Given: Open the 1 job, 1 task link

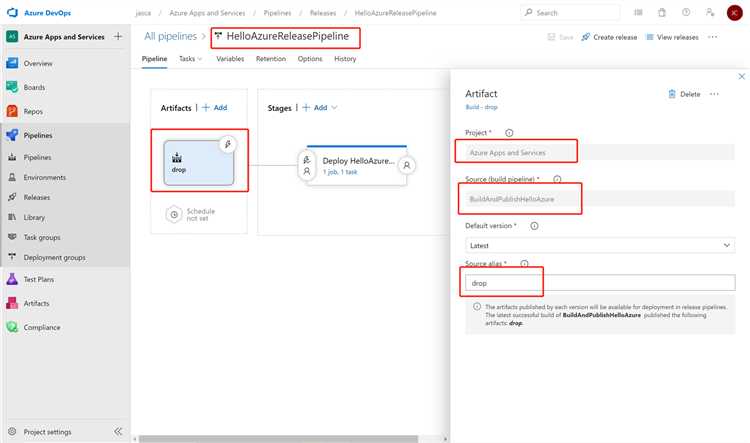Looking at the screenshot, I should coord(340,172).
